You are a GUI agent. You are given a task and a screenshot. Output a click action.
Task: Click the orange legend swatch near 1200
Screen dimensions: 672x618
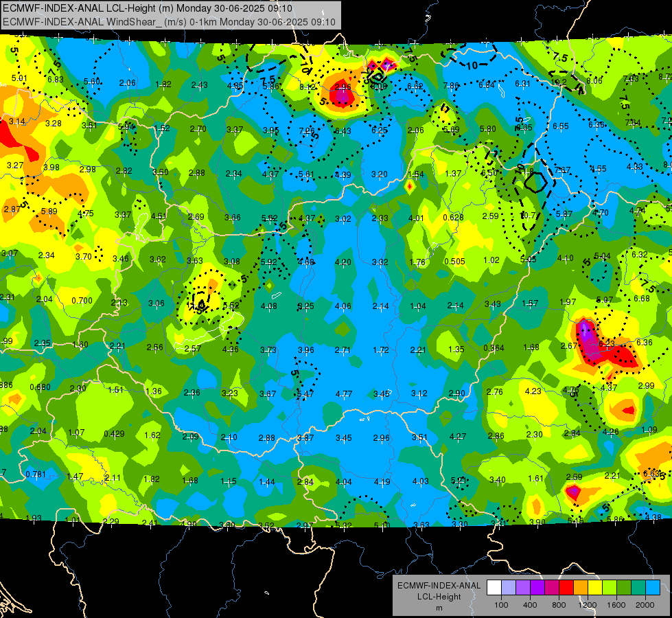click(x=581, y=587)
